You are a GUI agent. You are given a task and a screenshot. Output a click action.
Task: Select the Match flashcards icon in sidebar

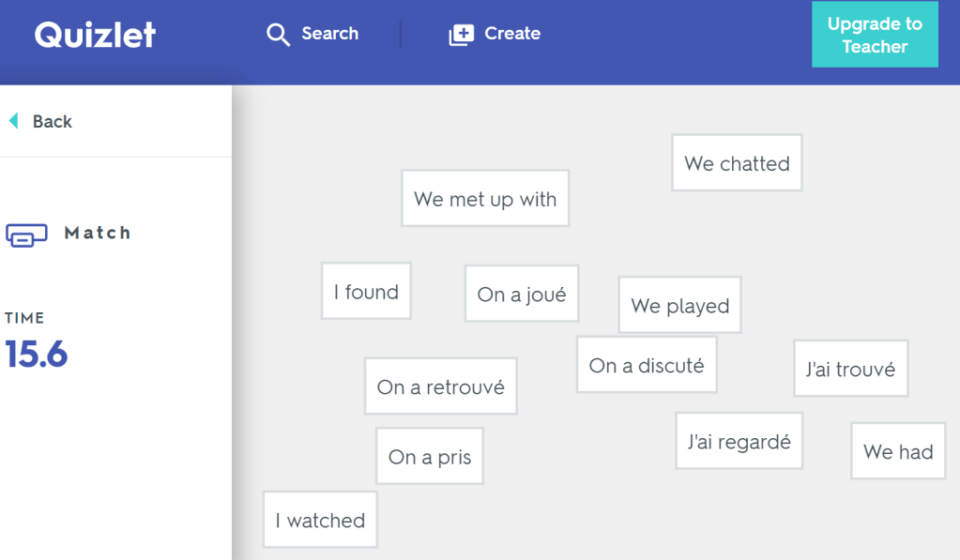coord(28,234)
